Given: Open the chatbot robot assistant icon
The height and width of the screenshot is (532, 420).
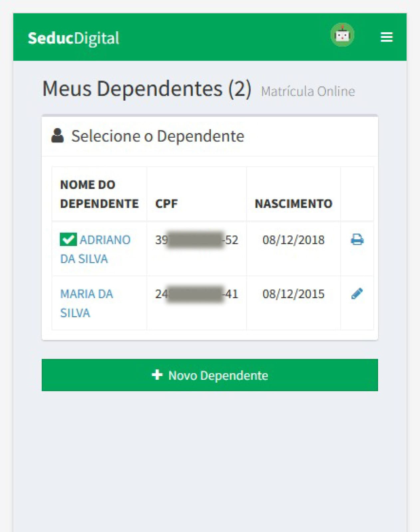Looking at the screenshot, I should [x=342, y=35].
